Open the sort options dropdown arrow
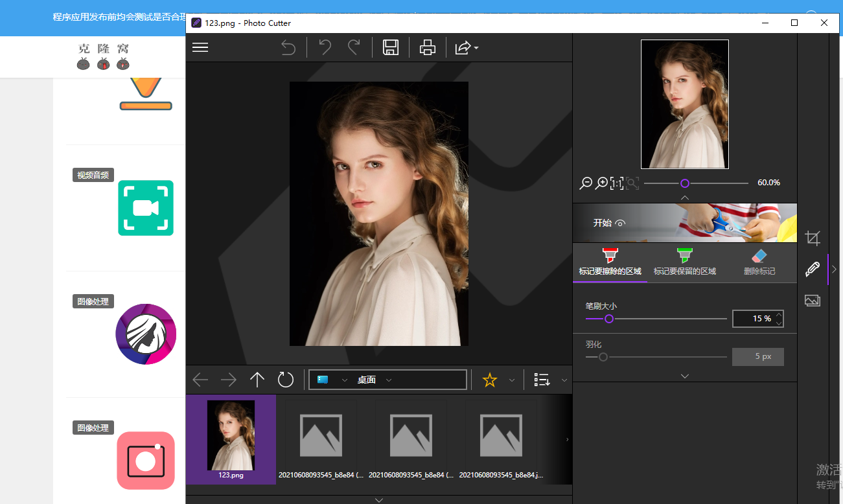 click(564, 380)
